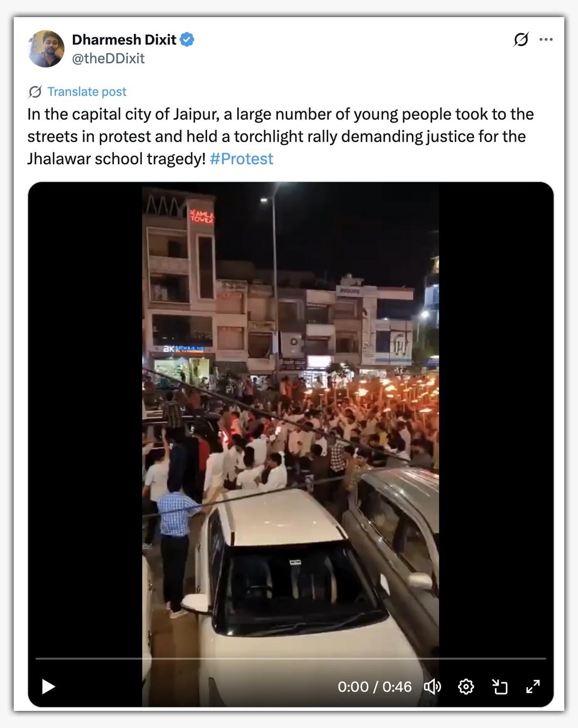Click the Translate post link

(x=87, y=91)
